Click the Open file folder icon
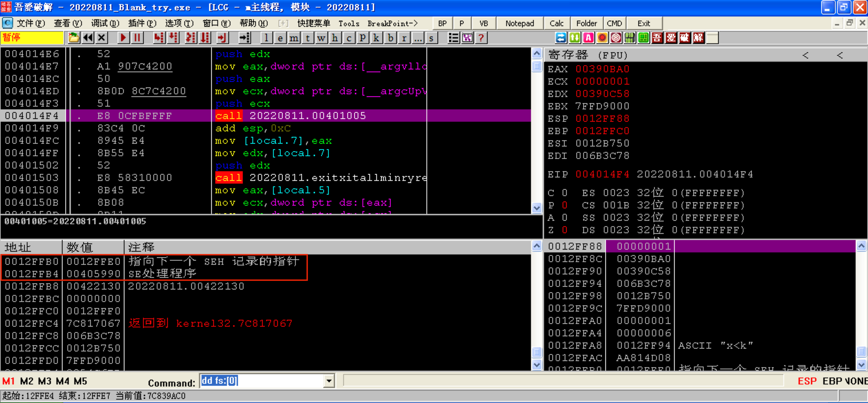Image resolution: width=868 pixels, height=403 pixels. click(74, 37)
